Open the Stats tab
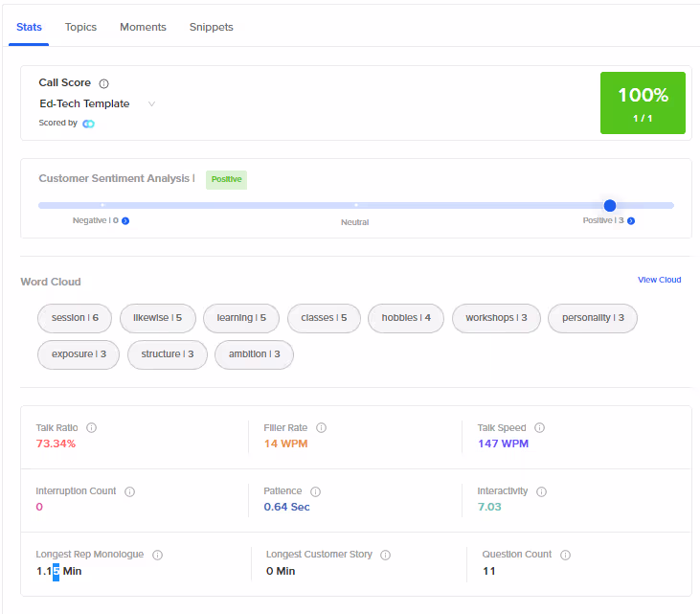The image size is (700, 614). point(29,27)
